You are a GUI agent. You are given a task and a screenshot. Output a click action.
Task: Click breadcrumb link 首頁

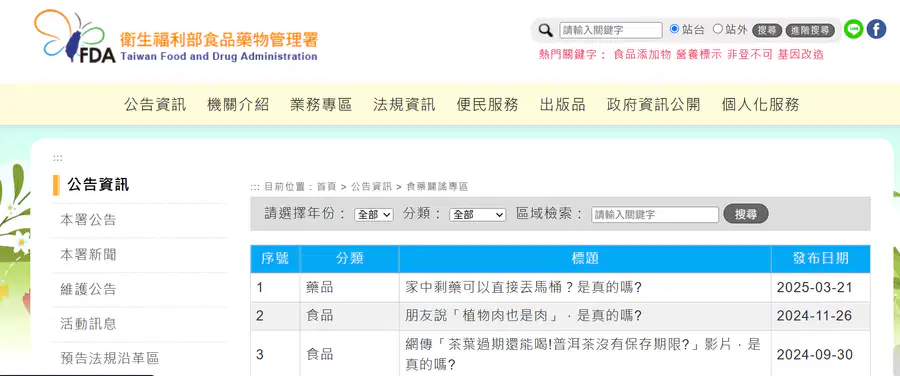click(x=326, y=187)
